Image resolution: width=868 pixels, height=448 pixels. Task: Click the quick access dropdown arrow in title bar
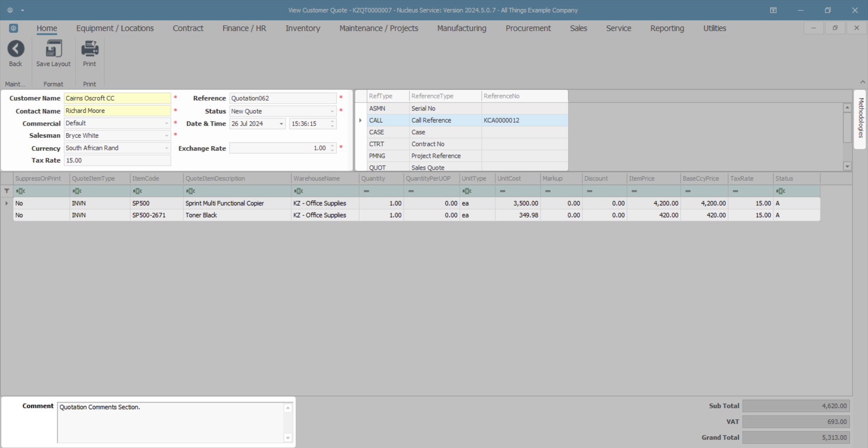pos(23,10)
